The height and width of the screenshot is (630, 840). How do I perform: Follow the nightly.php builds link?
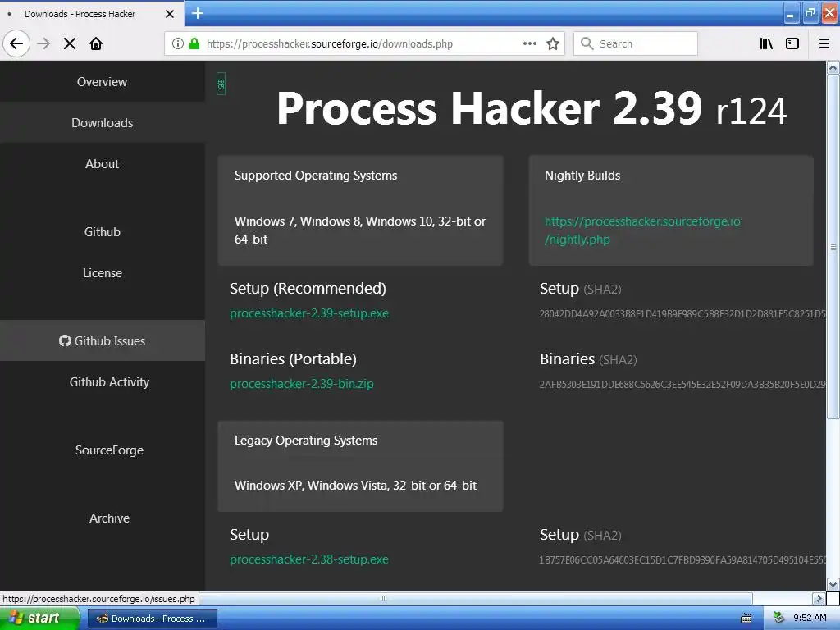(x=641, y=231)
